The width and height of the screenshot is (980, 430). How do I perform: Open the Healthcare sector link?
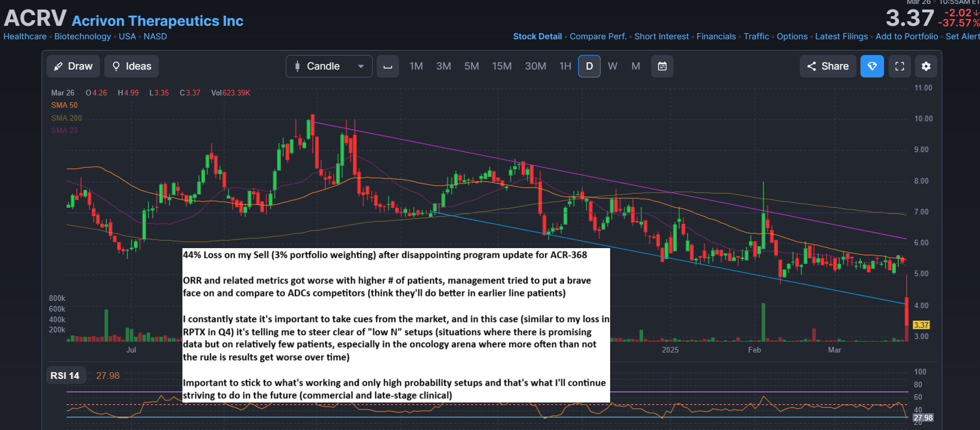click(25, 36)
